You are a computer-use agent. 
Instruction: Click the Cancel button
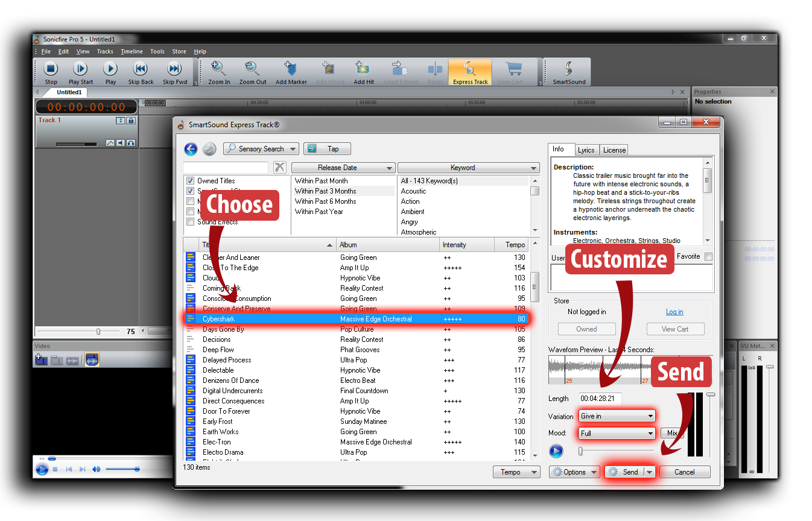click(685, 472)
